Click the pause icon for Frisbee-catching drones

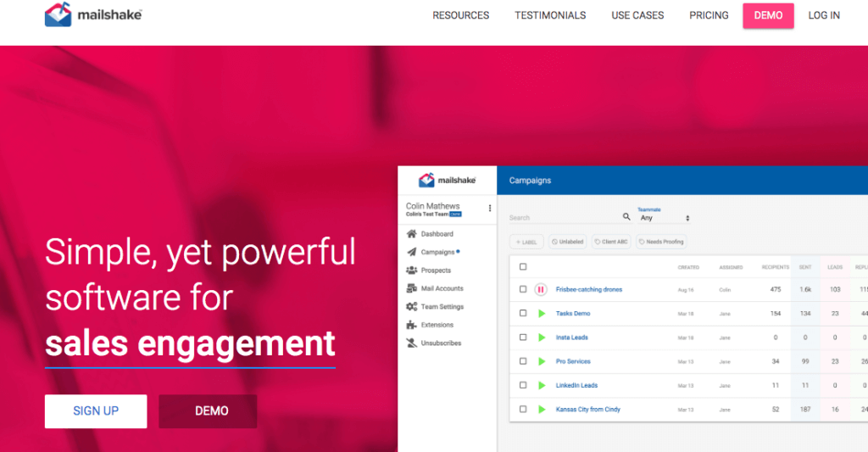click(x=541, y=289)
